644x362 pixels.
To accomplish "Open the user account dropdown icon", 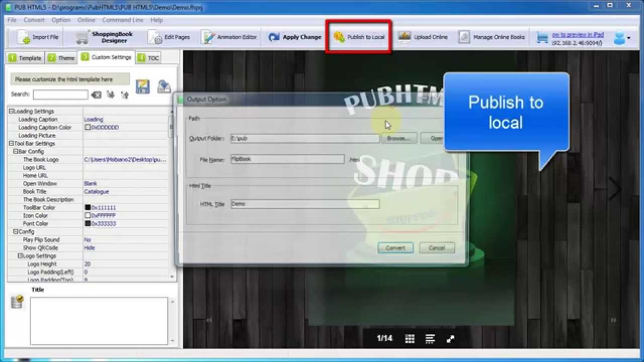I will pyautogui.click(x=622, y=38).
